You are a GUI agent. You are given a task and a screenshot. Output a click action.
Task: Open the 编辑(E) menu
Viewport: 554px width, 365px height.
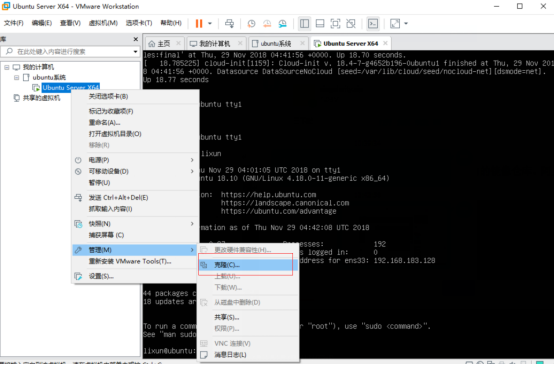point(41,23)
